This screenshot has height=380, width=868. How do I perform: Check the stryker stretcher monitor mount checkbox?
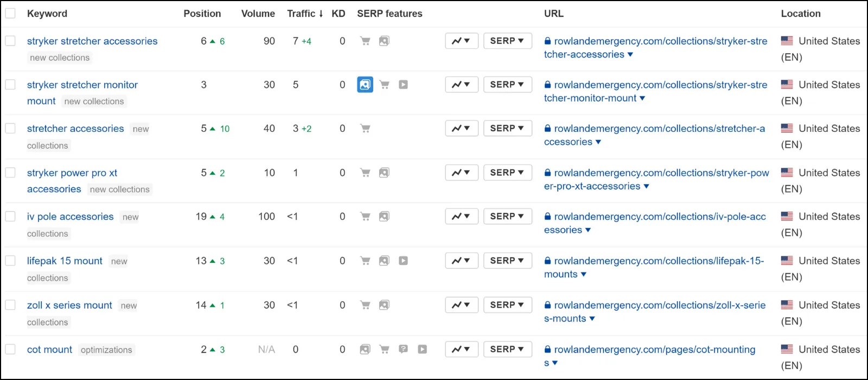pos(10,85)
